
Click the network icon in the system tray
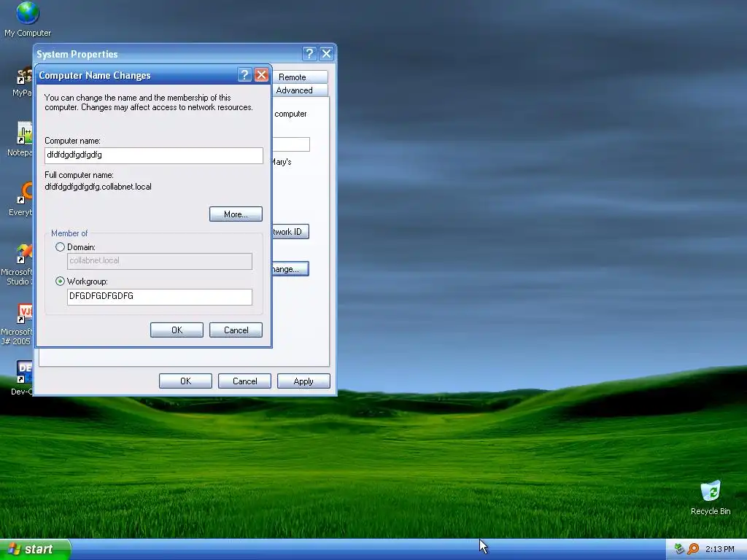(679, 549)
